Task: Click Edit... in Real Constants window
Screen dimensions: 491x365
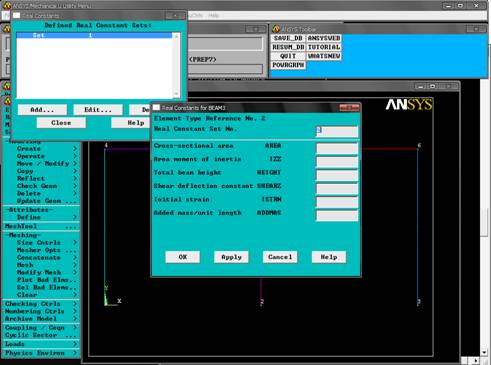Action: pyautogui.click(x=98, y=110)
